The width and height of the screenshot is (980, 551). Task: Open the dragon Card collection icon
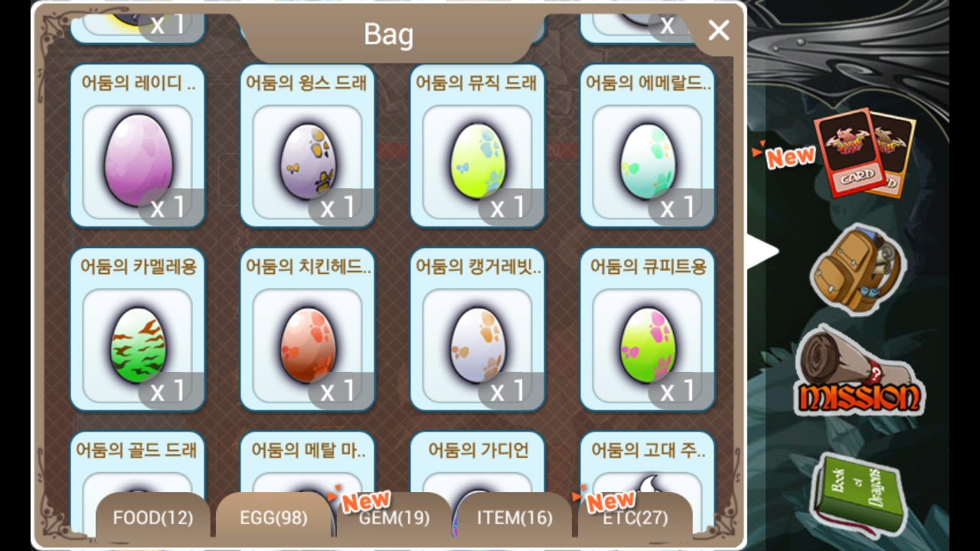click(864, 153)
